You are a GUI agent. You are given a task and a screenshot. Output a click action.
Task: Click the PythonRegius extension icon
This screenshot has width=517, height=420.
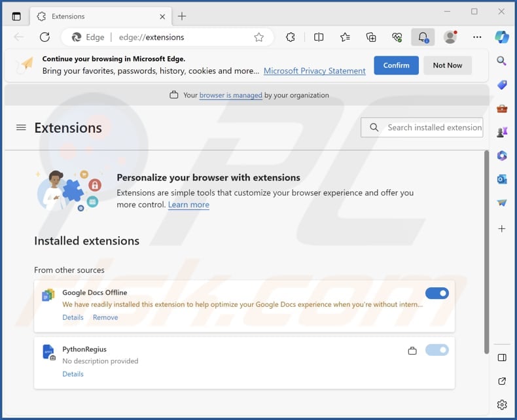(x=49, y=352)
